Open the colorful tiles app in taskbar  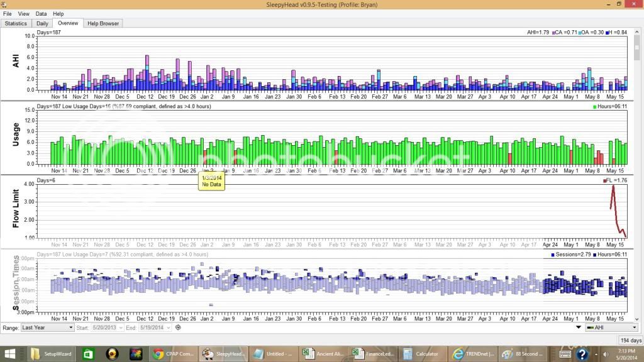[x=136, y=354]
